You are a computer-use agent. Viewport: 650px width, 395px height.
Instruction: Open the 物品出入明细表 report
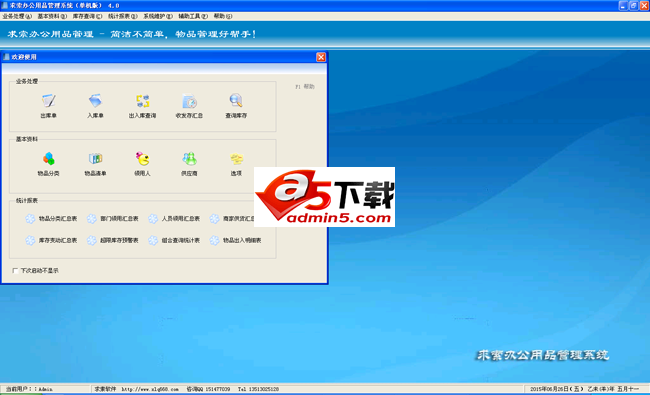242,240
